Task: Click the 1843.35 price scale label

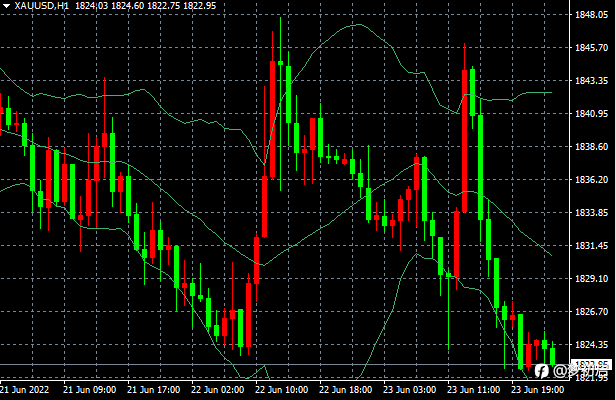Action: pos(591,81)
